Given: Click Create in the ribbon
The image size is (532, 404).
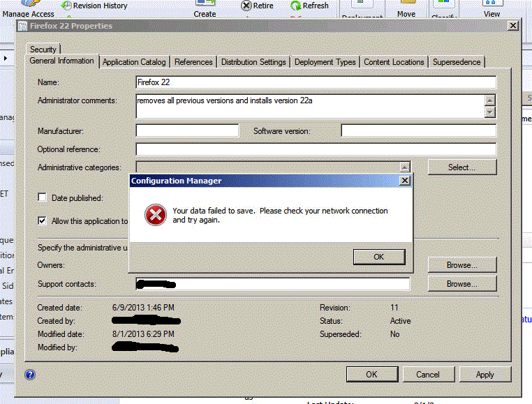Looking at the screenshot, I should pyautogui.click(x=205, y=14).
